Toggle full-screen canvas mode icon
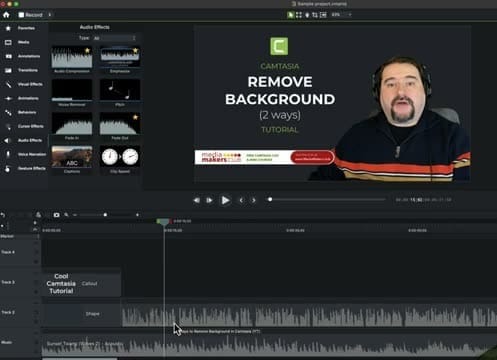This screenshot has width=497, height=360. coord(299,15)
